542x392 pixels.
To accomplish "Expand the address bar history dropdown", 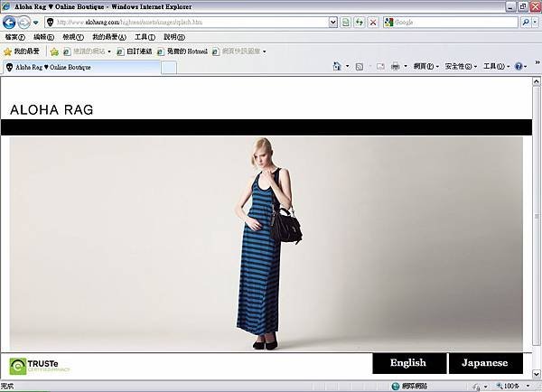I will [x=332, y=22].
